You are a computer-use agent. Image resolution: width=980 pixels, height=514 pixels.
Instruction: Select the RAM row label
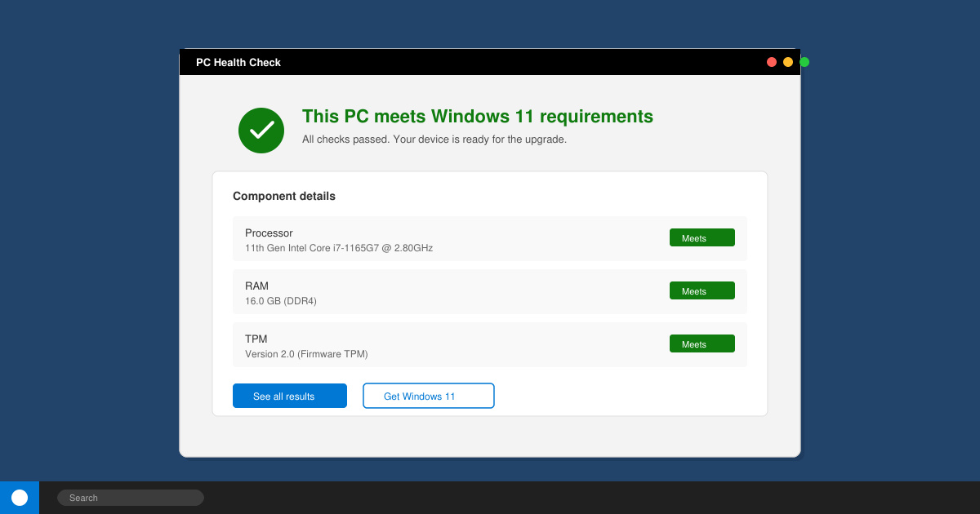[256, 286]
